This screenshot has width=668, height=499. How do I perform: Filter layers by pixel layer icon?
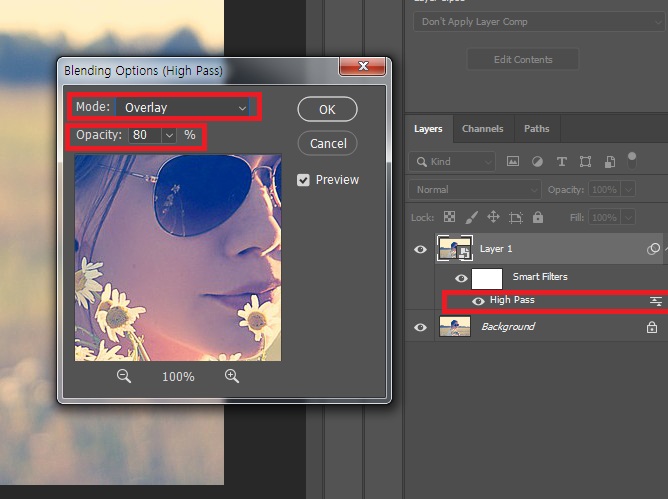(513, 162)
